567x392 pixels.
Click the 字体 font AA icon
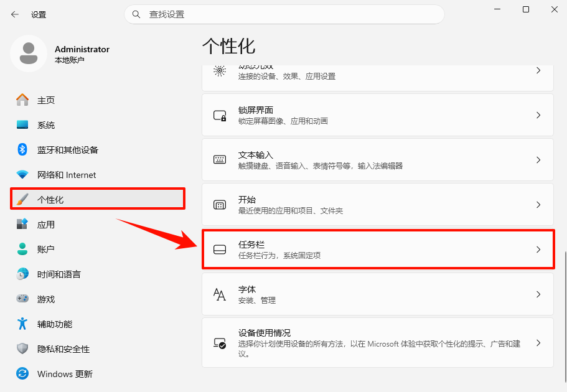click(220, 294)
